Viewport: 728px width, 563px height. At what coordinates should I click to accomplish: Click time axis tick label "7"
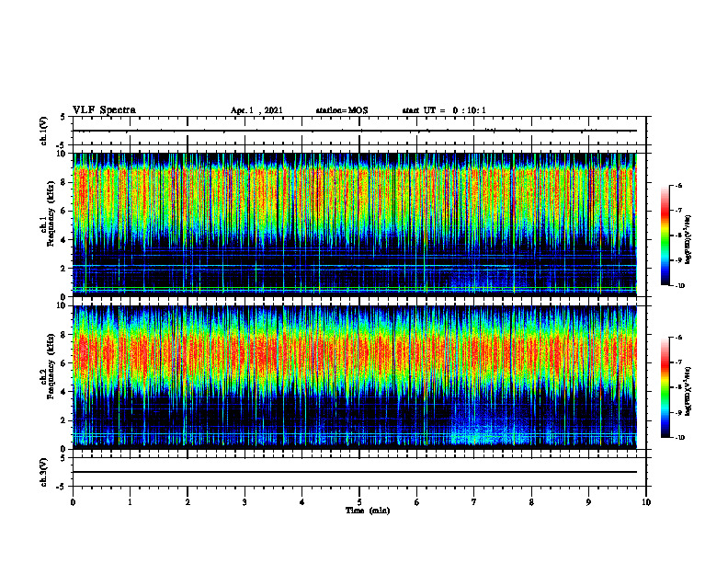[474, 502]
